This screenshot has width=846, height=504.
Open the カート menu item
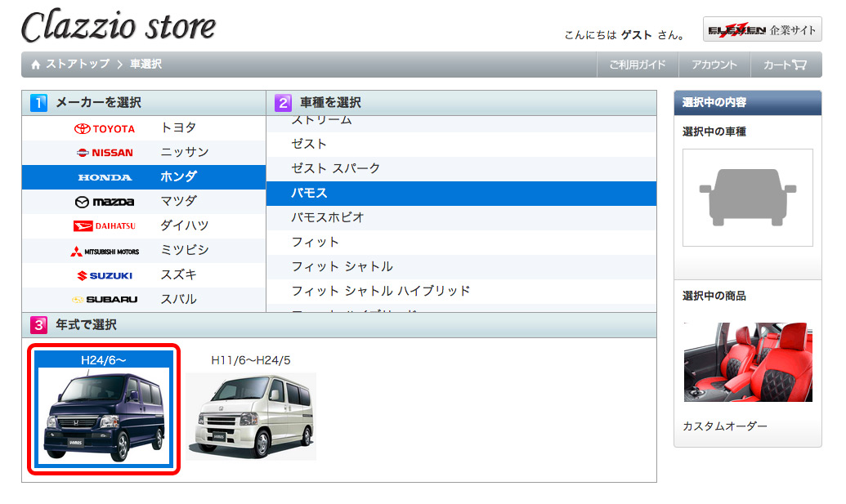coord(786,65)
